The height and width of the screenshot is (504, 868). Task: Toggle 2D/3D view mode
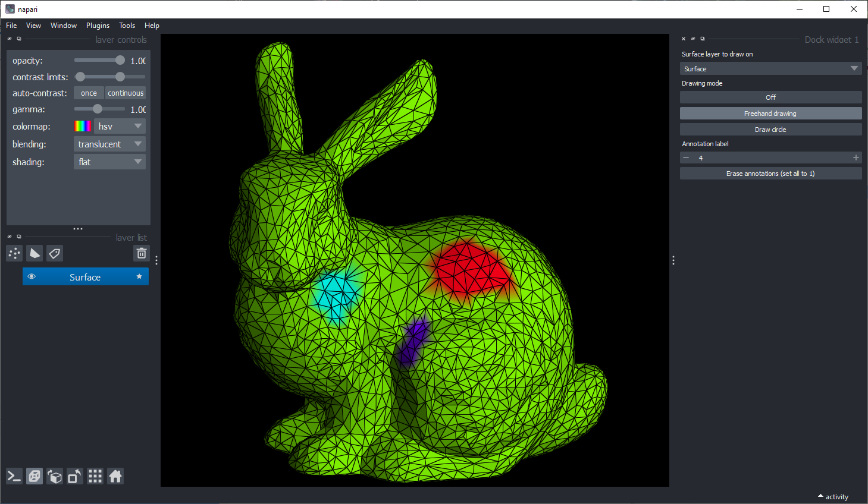(35, 476)
